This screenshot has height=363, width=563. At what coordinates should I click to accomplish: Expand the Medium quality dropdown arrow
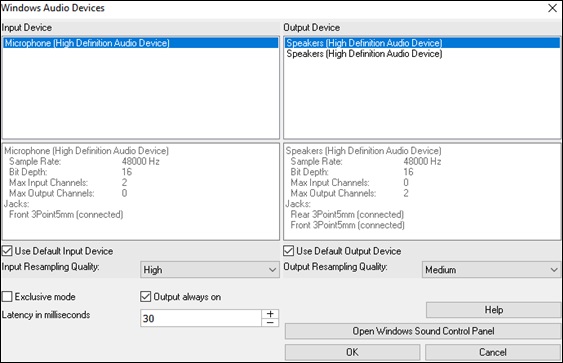pos(554,270)
